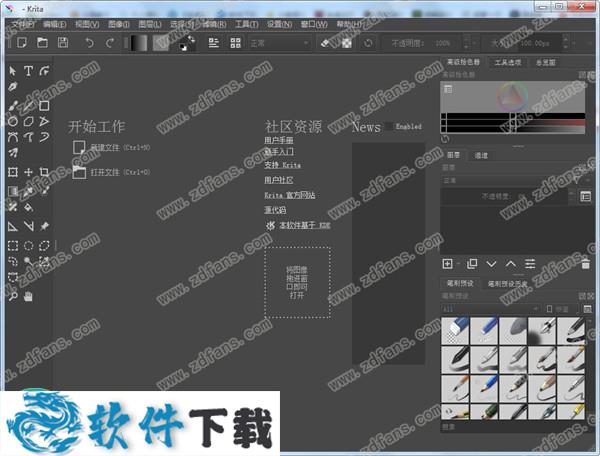The height and width of the screenshot is (456, 600).
Task: Switch to the 工具选项 tab
Action: click(513, 61)
